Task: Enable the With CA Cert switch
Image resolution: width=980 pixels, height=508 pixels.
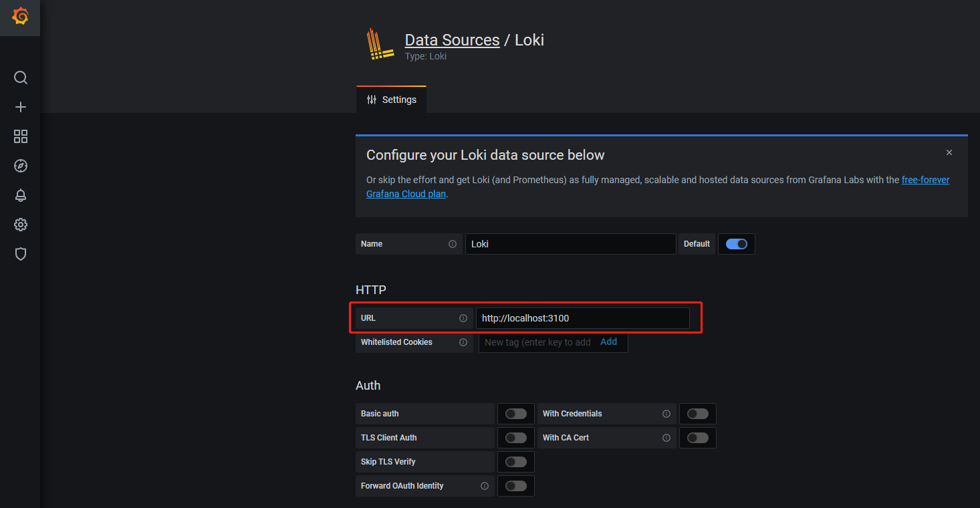Action: (x=698, y=438)
